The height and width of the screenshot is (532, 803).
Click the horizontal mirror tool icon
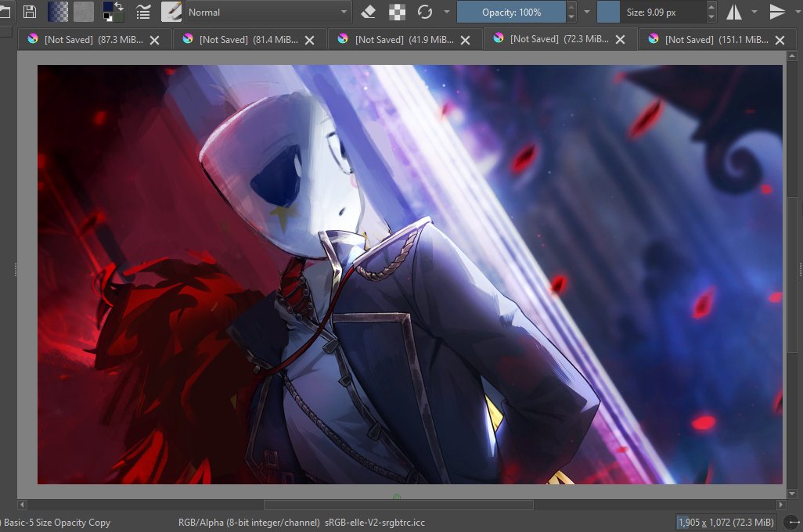coord(734,12)
